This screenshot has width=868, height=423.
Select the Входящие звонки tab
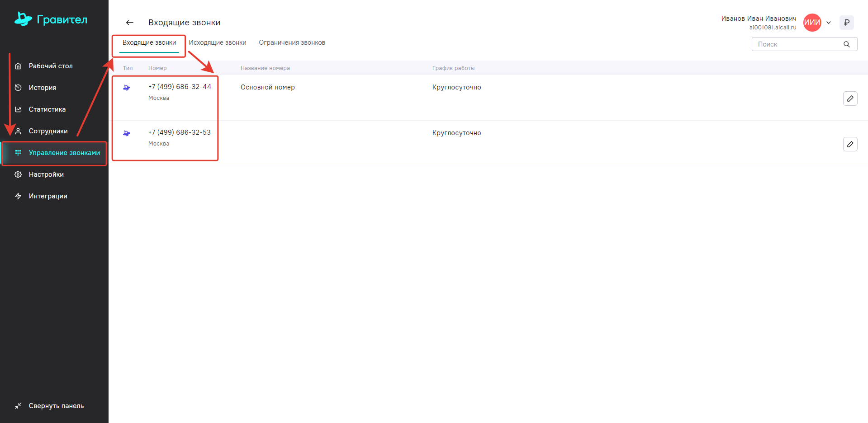(x=149, y=42)
